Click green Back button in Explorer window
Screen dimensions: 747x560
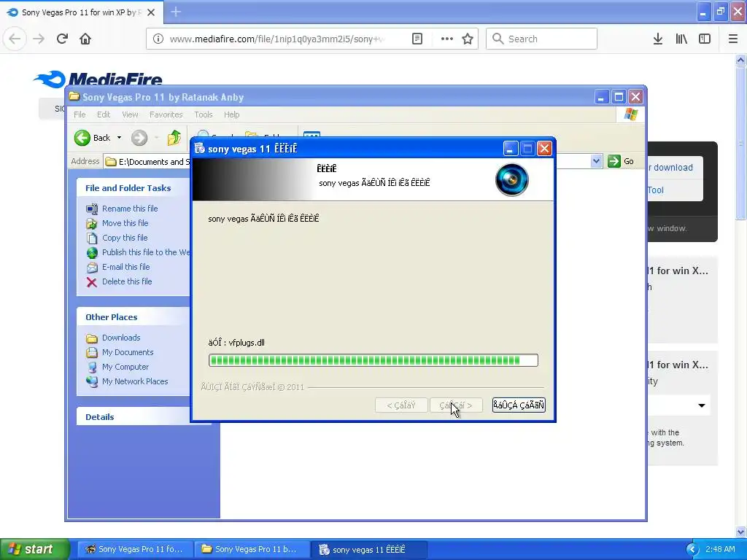coord(93,138)
